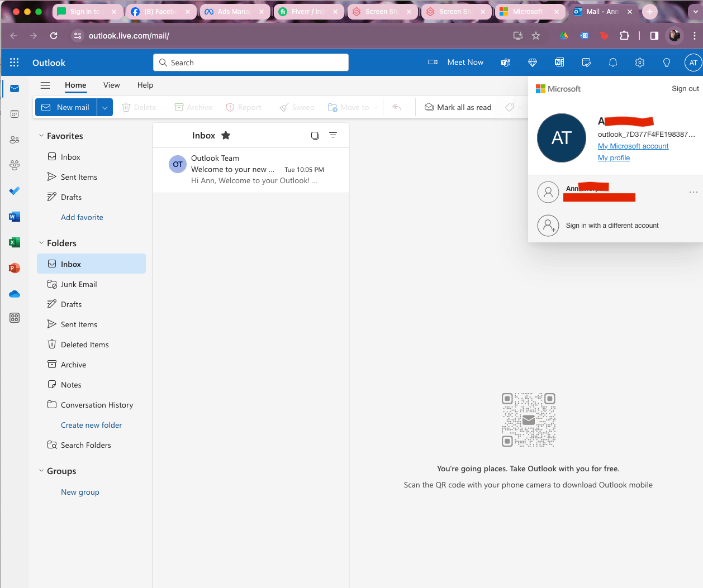Open To Do checkmark app icon
This screenshot has height=588, width=703.
15,191
